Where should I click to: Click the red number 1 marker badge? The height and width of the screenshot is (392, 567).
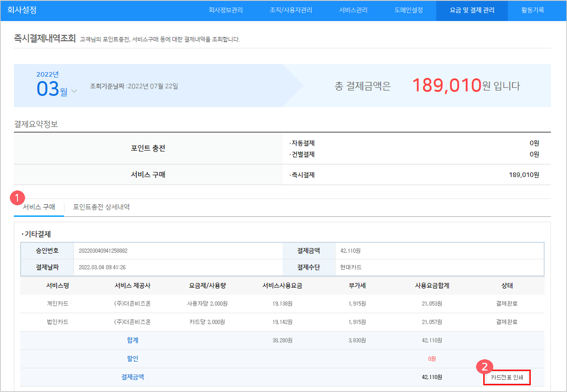tap(17, 197)
